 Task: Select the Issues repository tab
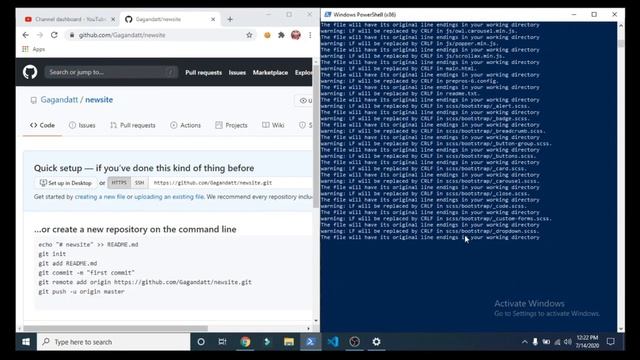tap(82, 125)
